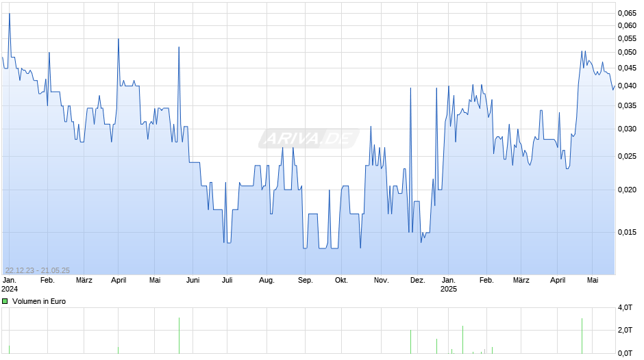Click the 'Dez.' time axis label
Screen dimensions: 644x360
417,281
